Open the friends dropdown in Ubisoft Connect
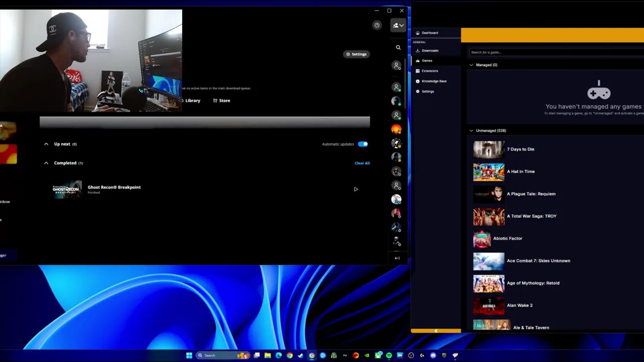 pyautogui.click(x=398, y=25)
